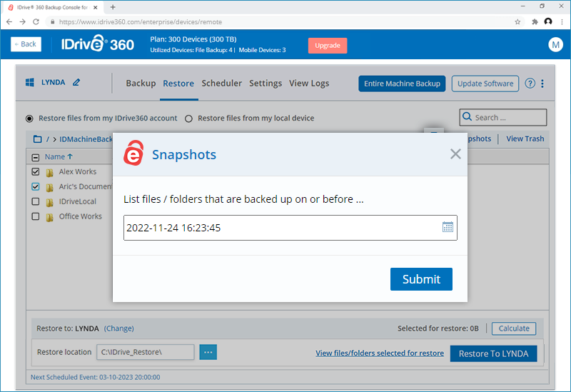This screenshot has height=392, width=571.
Task: Bookmark this page with star icon
Action: click(517, 22)
